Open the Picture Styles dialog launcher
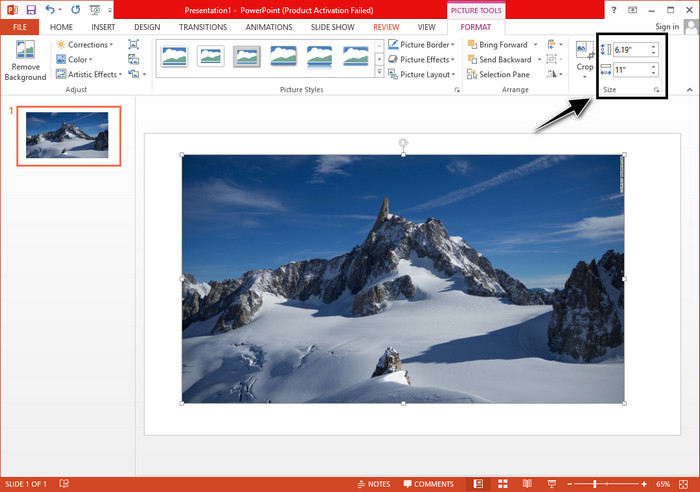This screenshot has width=700, height=492. (x=457, y=90)
